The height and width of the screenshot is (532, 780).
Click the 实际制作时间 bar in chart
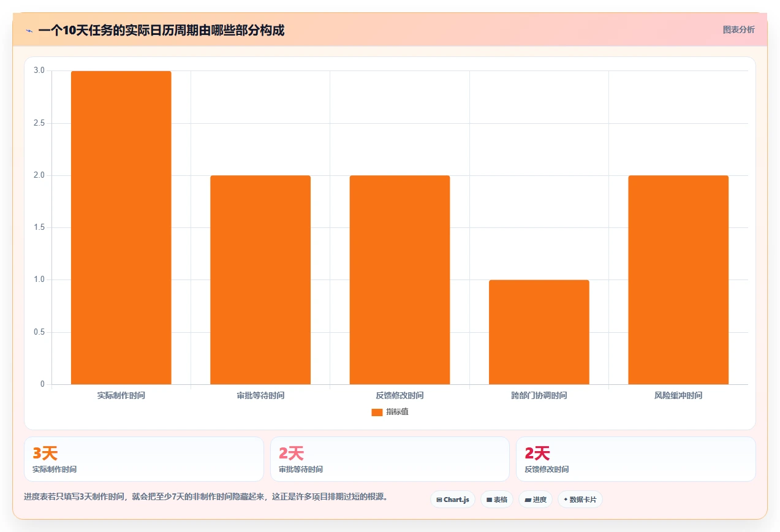[121, 228]
